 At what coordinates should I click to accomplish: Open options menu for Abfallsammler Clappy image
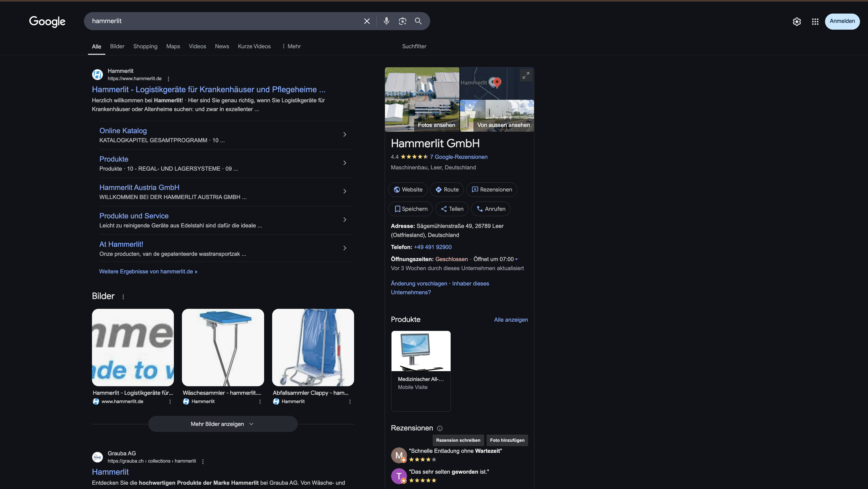[x=350, y=402]
